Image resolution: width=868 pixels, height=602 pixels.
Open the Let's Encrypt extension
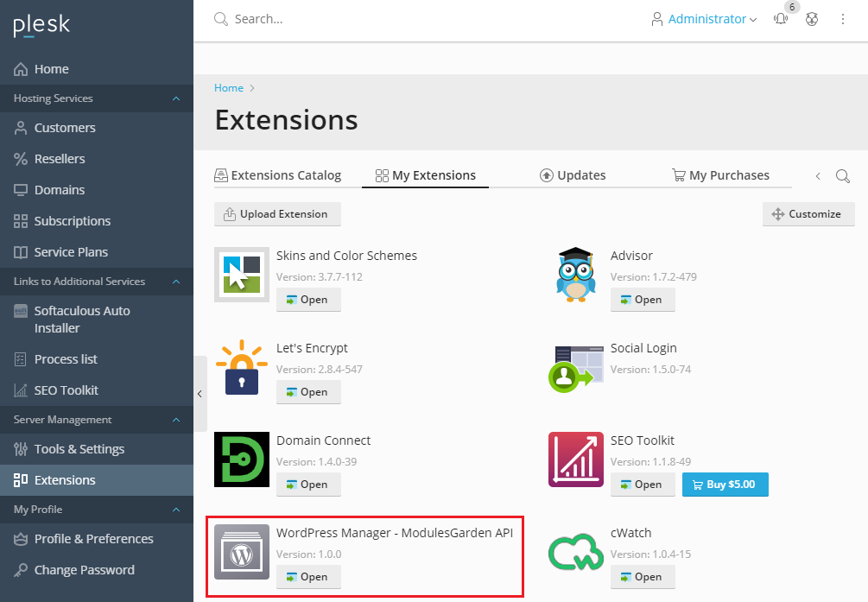(x=308, y=392)
